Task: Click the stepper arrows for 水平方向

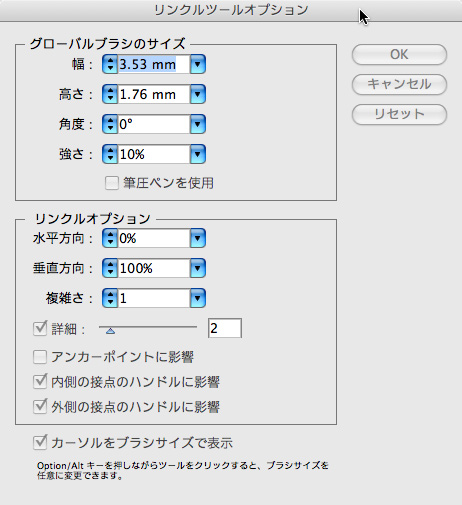Action: point(110,238)
